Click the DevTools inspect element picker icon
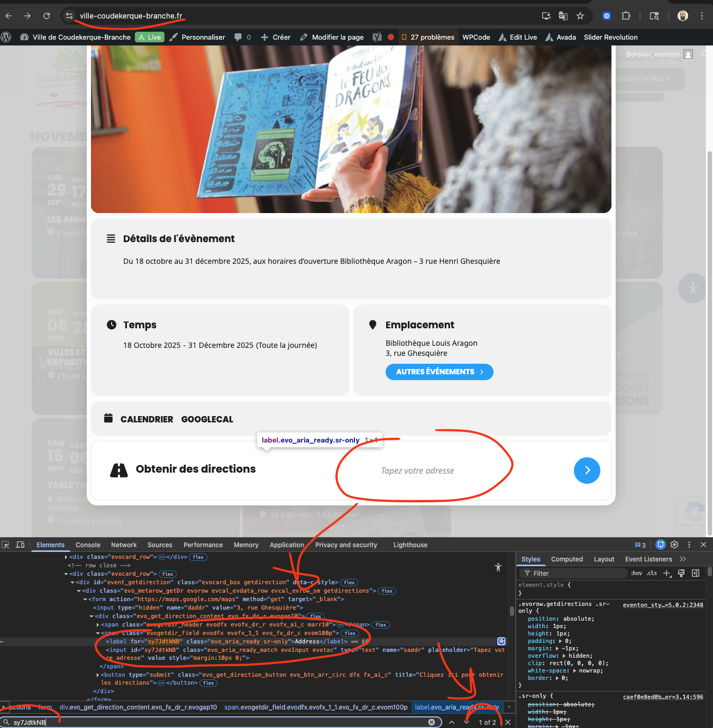The width and height of the screenshot is (713, 728). coord(6,545)
